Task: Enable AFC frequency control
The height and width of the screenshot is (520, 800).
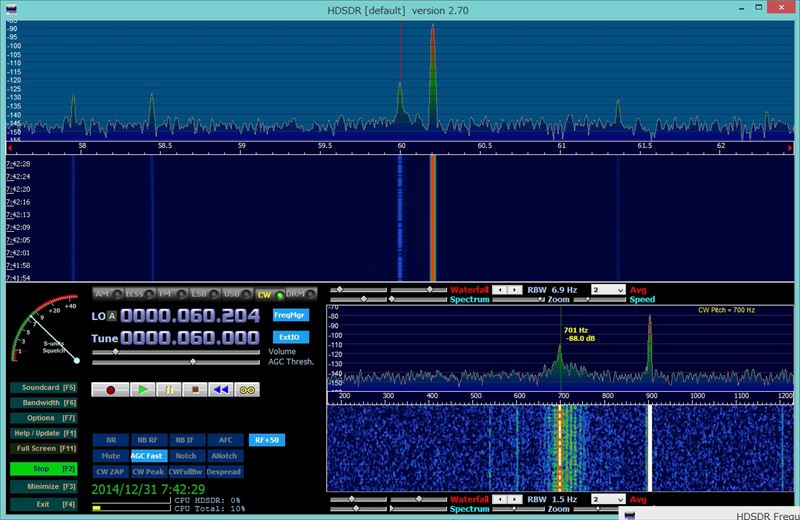Action: click(x=225, y=440)
